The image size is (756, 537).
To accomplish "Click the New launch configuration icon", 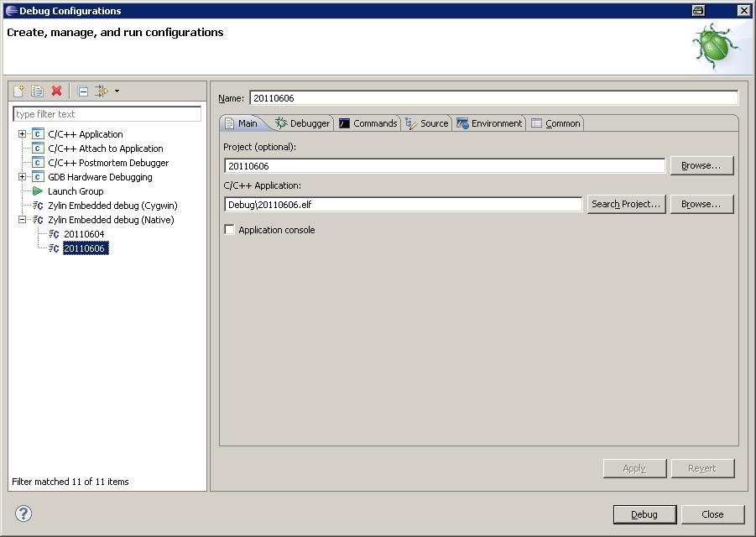I will click(x=19, y=91).
